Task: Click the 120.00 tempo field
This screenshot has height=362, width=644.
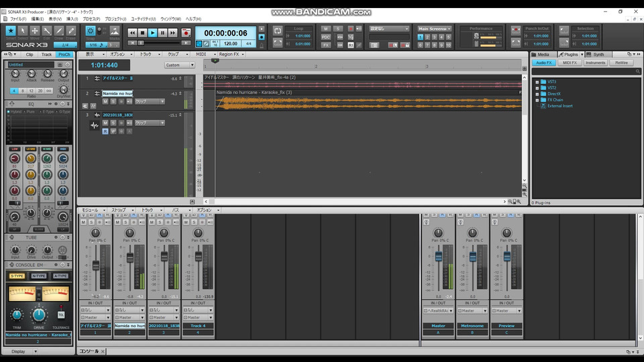Action: [230, 44]
